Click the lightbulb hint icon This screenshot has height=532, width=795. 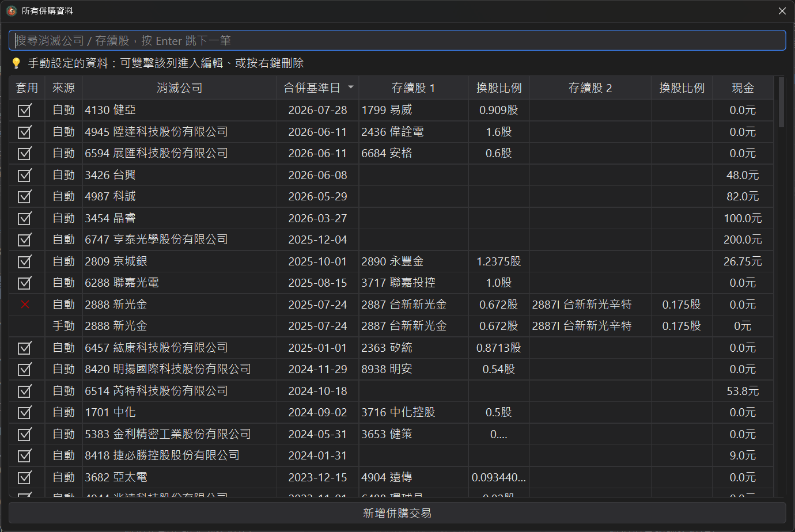(16, 63)
